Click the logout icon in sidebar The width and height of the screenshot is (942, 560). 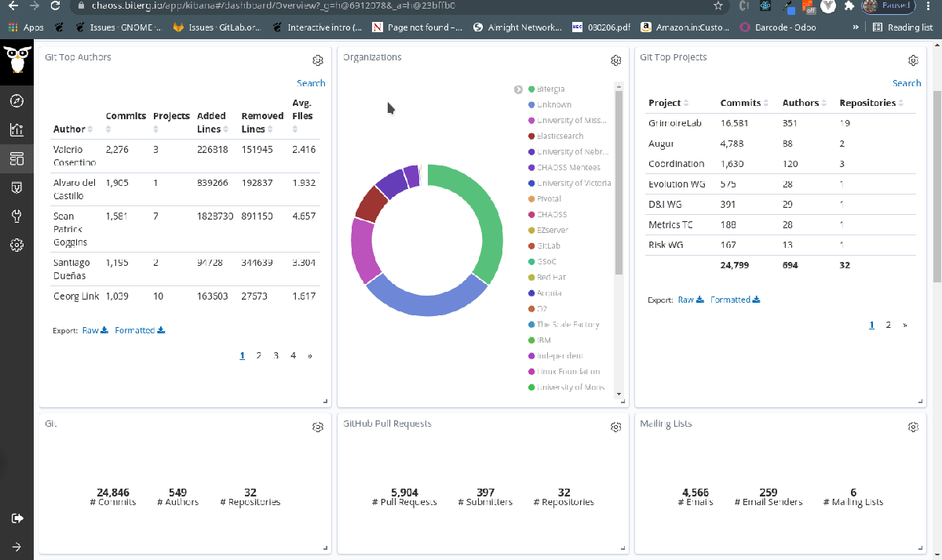point(16,518)
